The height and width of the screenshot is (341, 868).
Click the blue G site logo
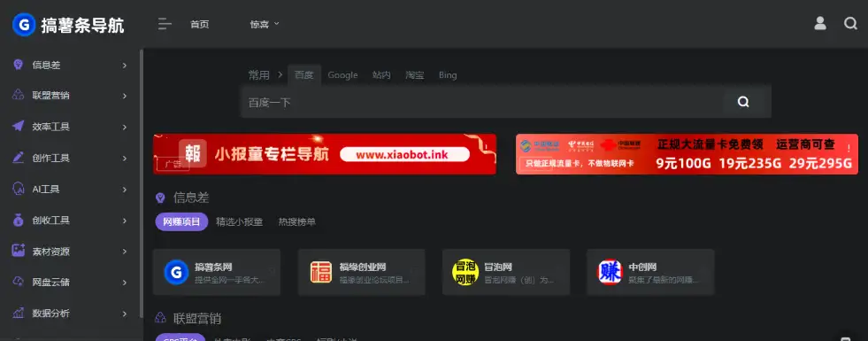(24, 25)
